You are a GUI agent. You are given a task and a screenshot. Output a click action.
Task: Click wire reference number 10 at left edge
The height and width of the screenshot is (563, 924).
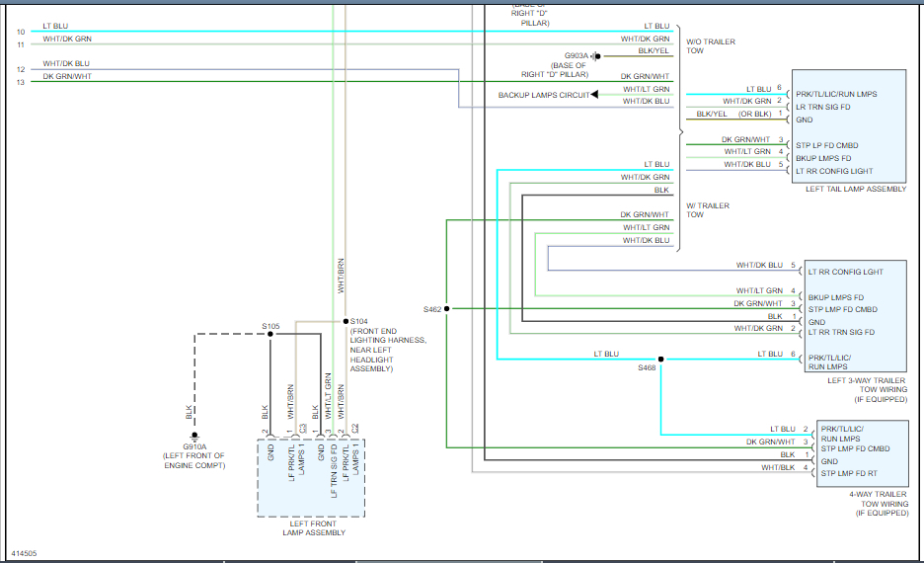coord(21,33)
